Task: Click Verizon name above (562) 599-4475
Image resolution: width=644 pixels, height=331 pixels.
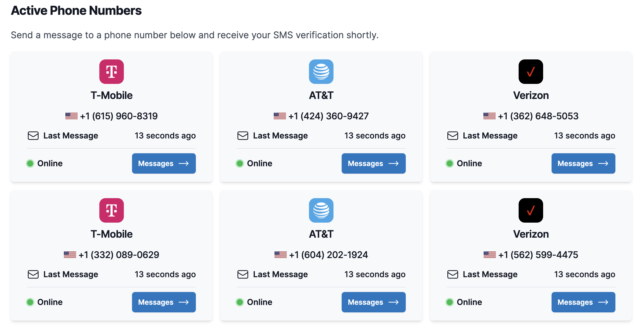Action: tap(531, 234)
